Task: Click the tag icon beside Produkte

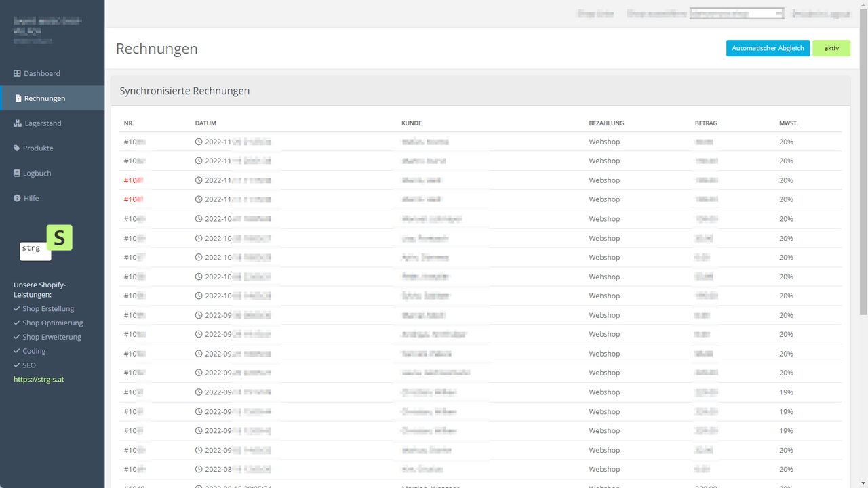Action: [x=17, y=148]
